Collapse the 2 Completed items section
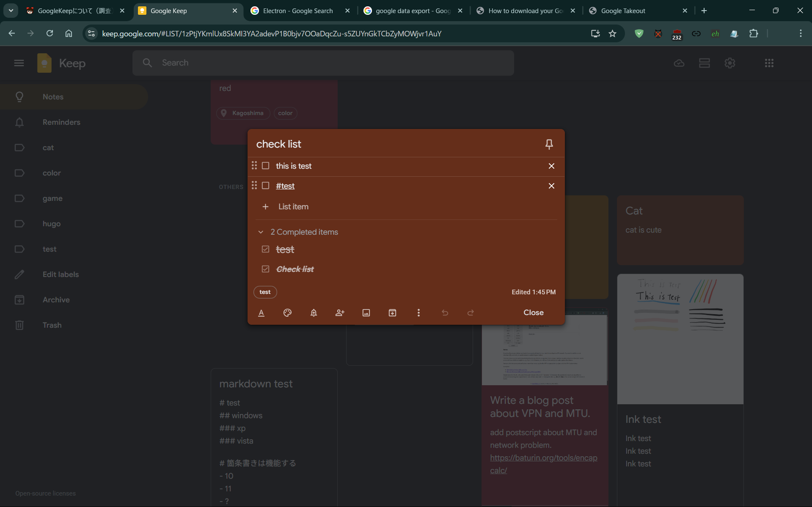Screen dimensions: 812x507 261,232
